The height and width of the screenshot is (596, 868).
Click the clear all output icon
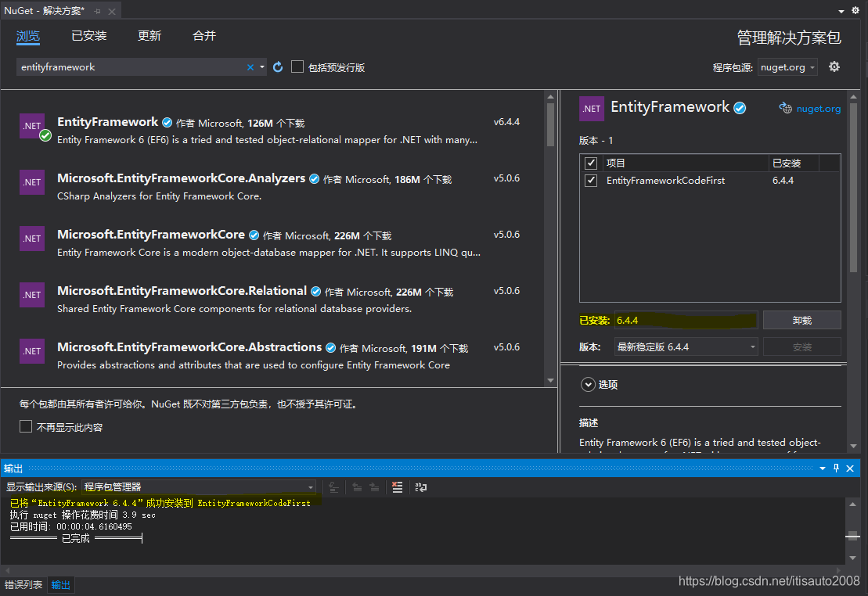397,487
